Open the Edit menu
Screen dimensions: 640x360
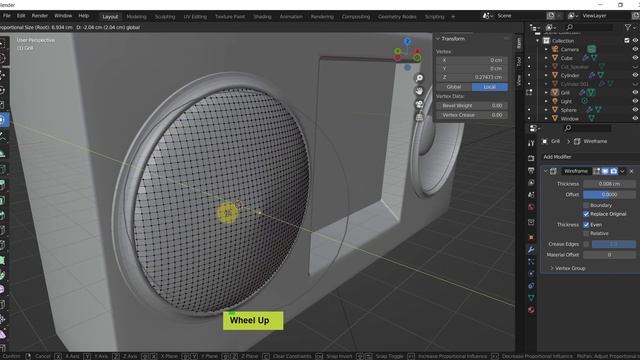[x=21, y=16]
